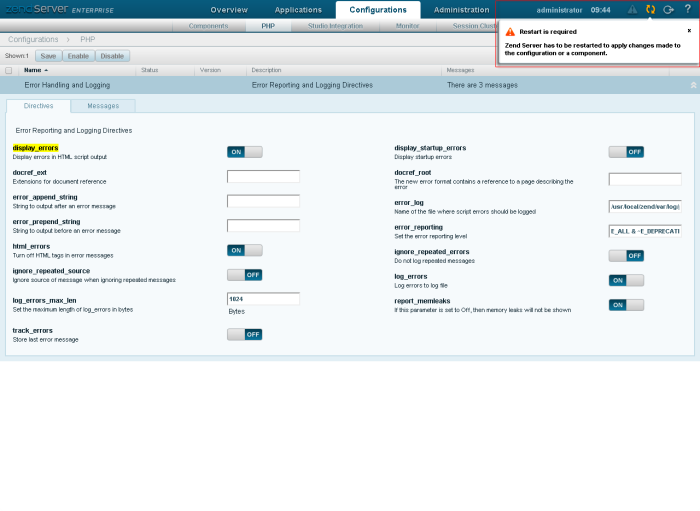Enable track_errors toggle
The image size is (700, 511).
click(244, 334)
